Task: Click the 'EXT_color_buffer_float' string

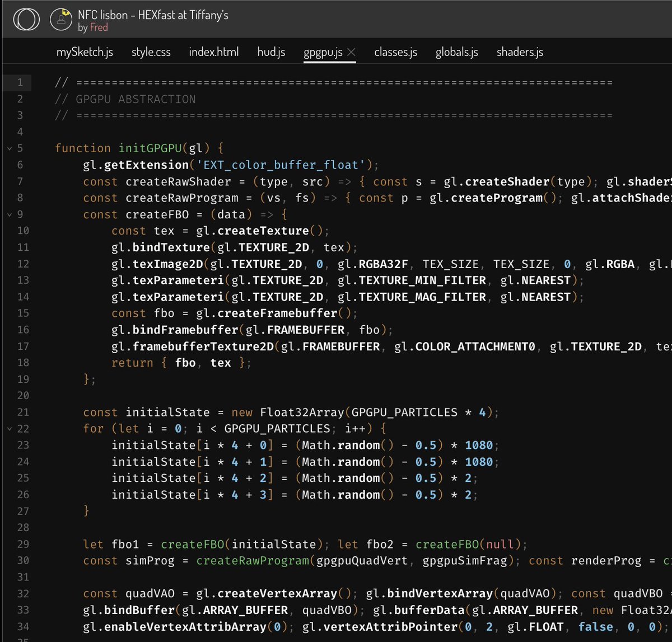Action: tap(284, 165)
